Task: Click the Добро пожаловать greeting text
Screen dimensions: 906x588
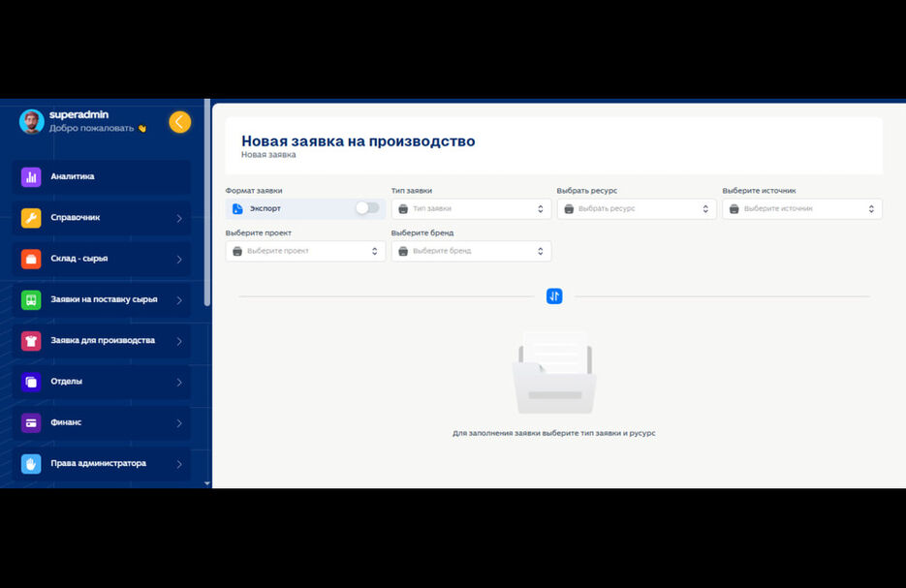Action: [91, 128]
